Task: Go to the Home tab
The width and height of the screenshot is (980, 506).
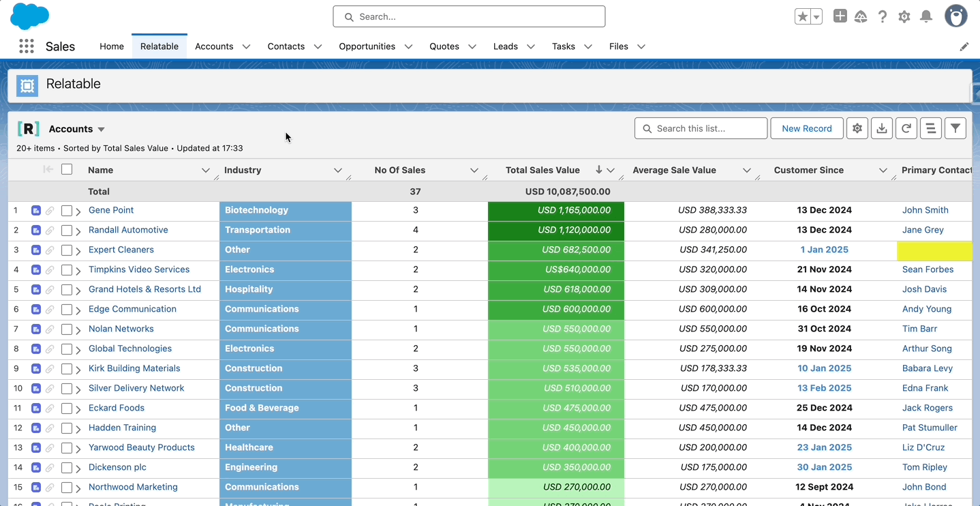Action: (x=112, y=46)
